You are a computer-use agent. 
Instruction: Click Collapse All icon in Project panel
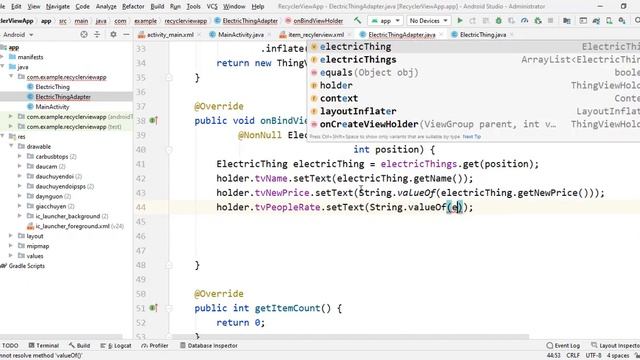(x=97, y=35)
